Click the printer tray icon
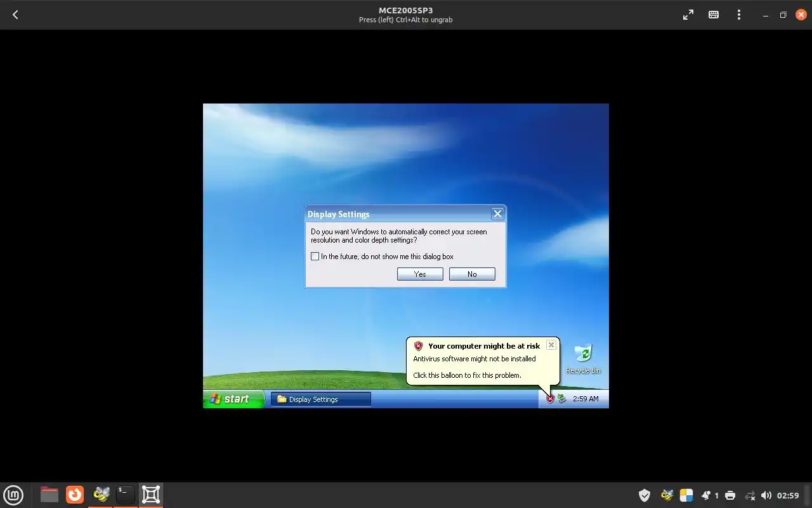 pyautogui.click(x=730, y=495)
